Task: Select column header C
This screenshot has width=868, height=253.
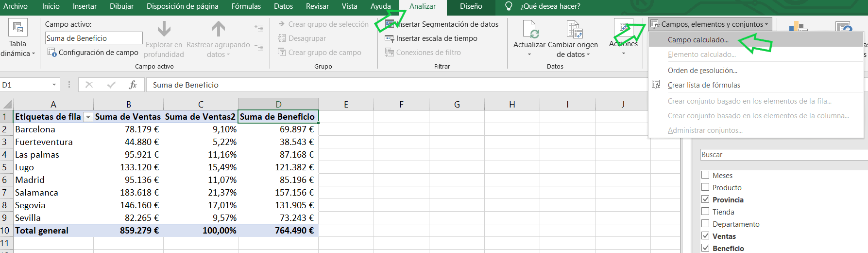Action: tap(201, 104)
